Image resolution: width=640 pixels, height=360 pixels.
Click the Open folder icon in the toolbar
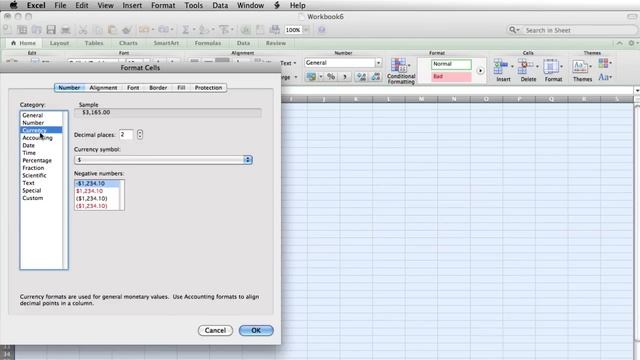pyautogui.click(x=37, y=30)
